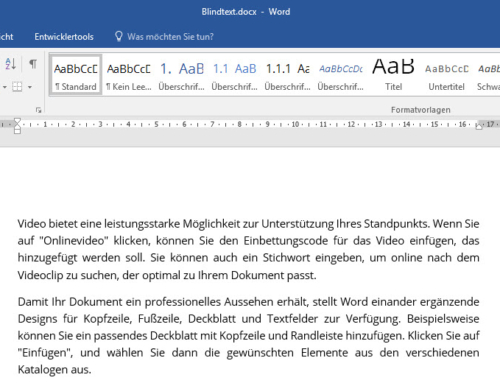Apply the Titel style
This screenshot has width=500, height=383.
(393, 76)
